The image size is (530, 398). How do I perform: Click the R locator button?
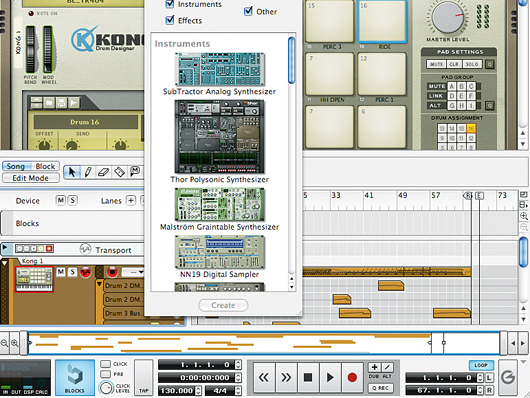tap(489, 390)
